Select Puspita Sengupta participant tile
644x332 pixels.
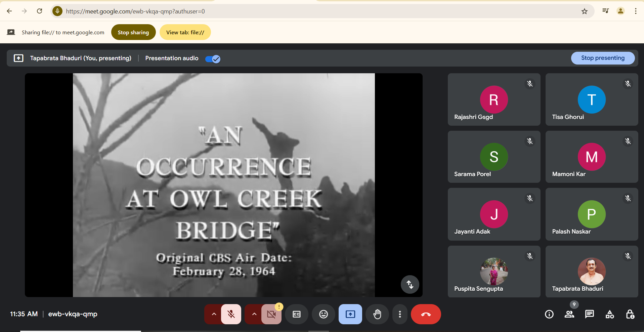pos(494,272)
